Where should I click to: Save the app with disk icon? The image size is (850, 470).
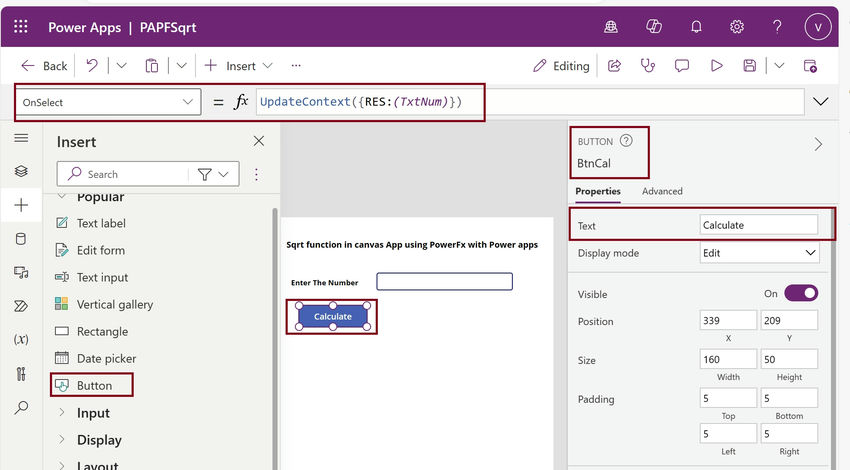[750, 66]
